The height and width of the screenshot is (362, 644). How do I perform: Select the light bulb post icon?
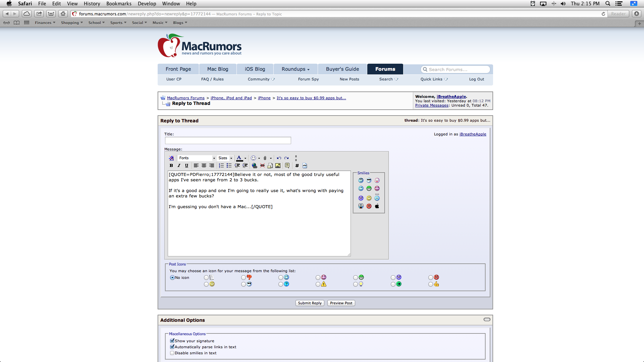tap(356, 284)
